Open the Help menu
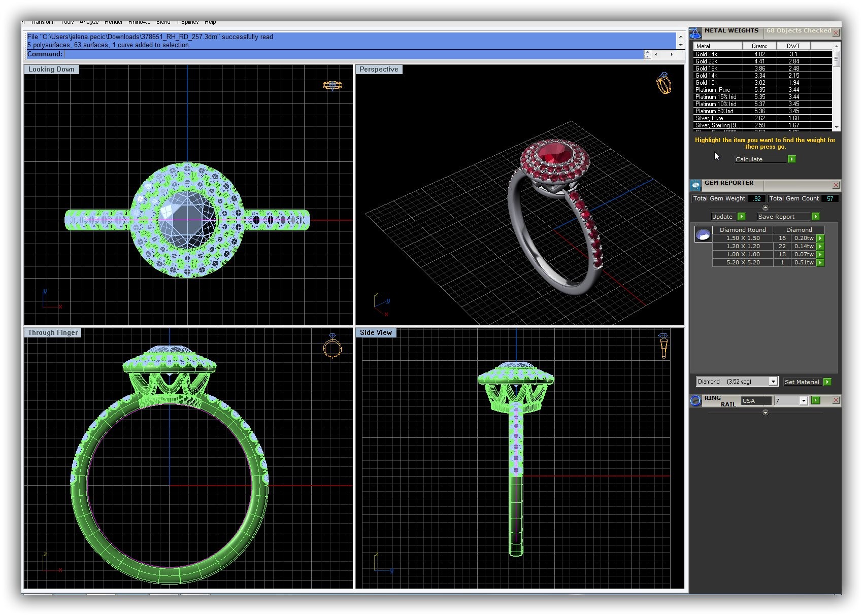This screenshot has width=863, height=616. (210, 22)
